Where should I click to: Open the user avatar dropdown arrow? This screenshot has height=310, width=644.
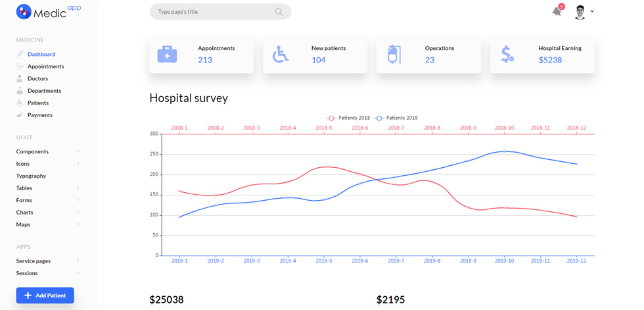point(592,11)
